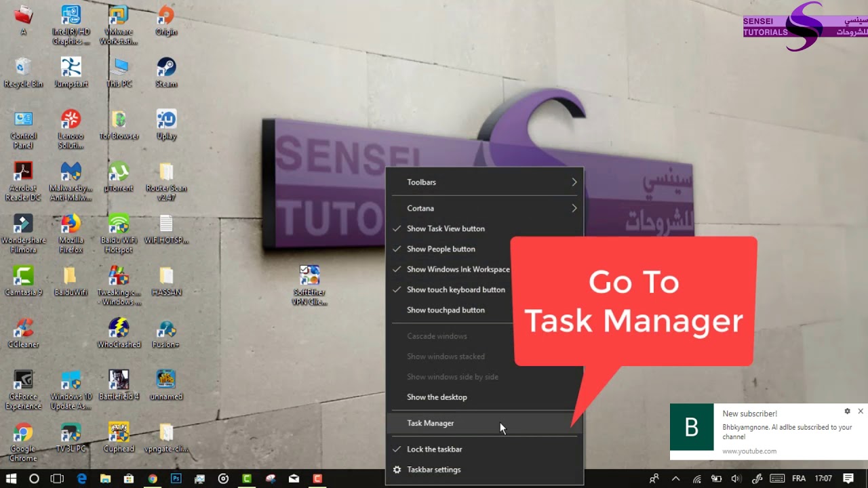The width and height of the screenshot is (868, 488).
Task: Expand the Cortana submenu
Action: point(484,208)
